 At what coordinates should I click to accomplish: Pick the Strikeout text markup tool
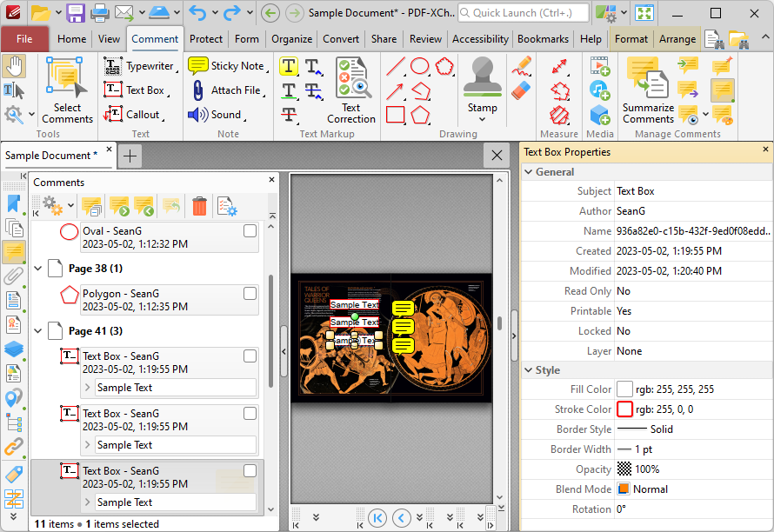(x=289, y=115)
